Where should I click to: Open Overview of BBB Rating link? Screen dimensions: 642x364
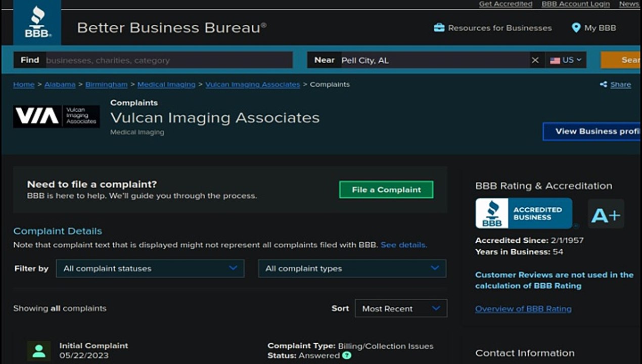[523, 309]
